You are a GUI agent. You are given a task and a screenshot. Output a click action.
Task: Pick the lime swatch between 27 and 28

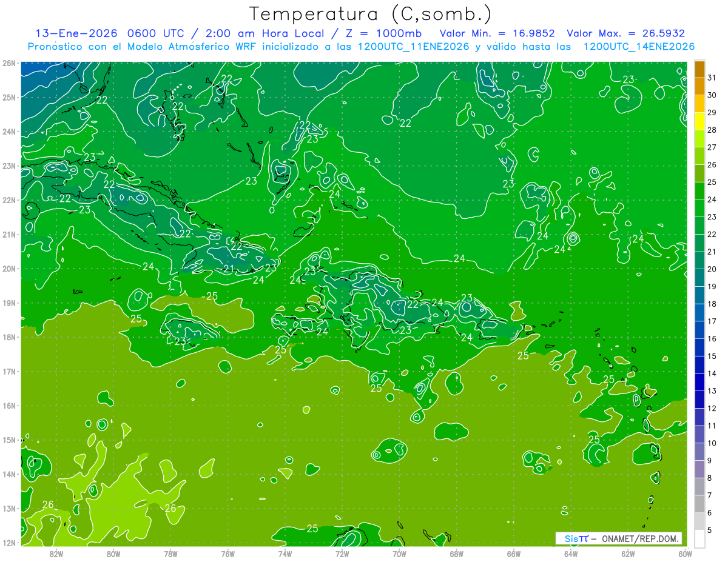[699, 139]
